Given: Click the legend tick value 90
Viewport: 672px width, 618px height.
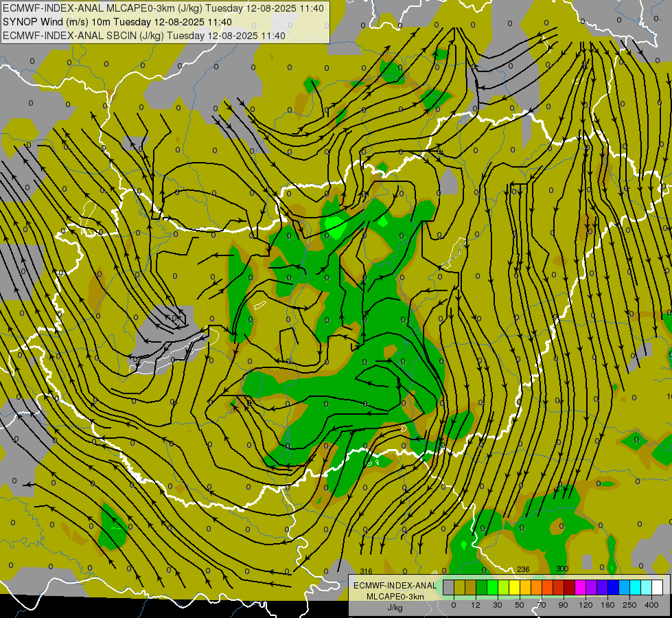Looking at the screenshot, I should pos(563,605).
